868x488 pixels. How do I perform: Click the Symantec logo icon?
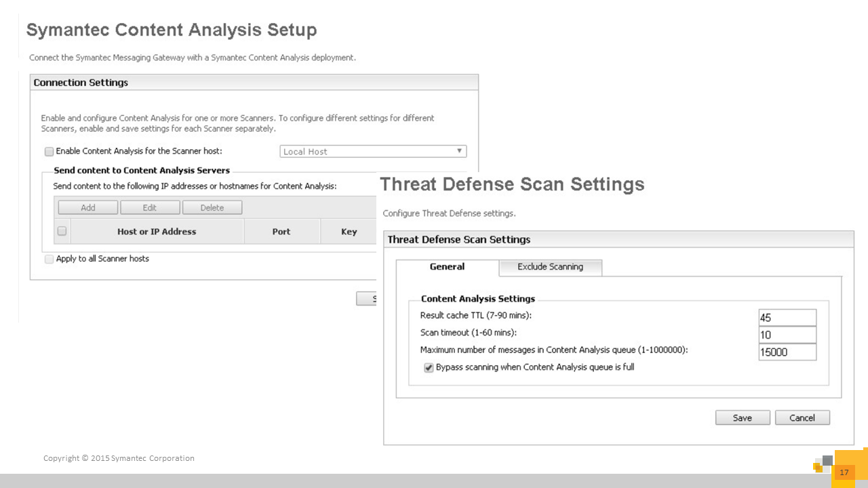pyautogui.click(x=823, y=464)
